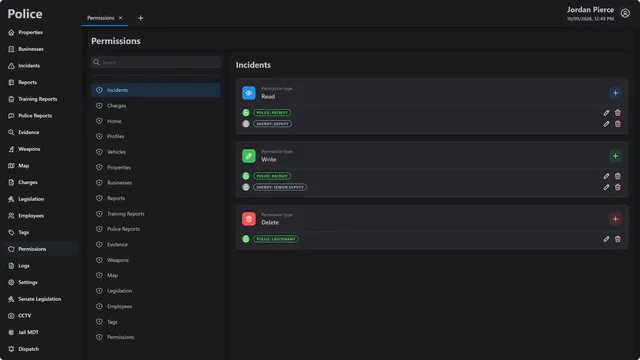
Task: Select Evidence in the permissions list
Action: coord(156,244)
